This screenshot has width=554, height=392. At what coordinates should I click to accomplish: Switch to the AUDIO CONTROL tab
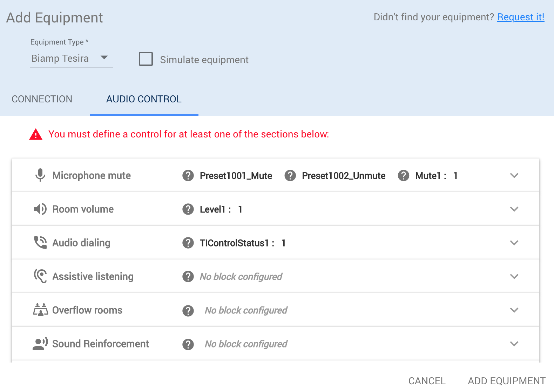click(144, 99)
